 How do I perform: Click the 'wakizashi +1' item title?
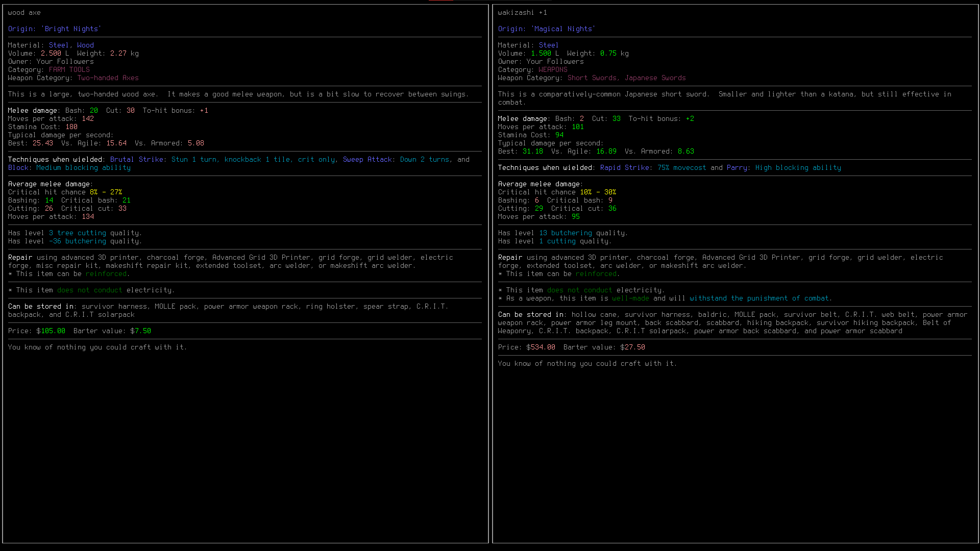pyautogui.click(x=522, y=13)
